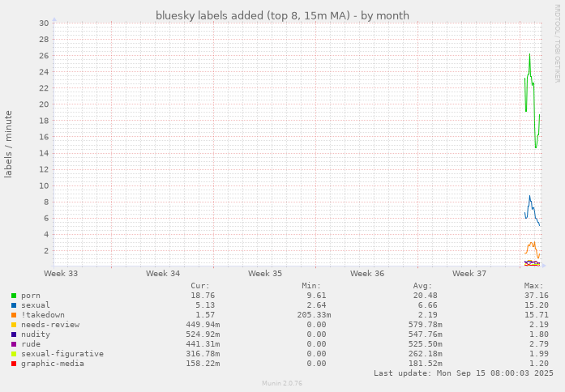Click the y-axis label 10
This screenshot has width=565, height=392.
point(44,186)
